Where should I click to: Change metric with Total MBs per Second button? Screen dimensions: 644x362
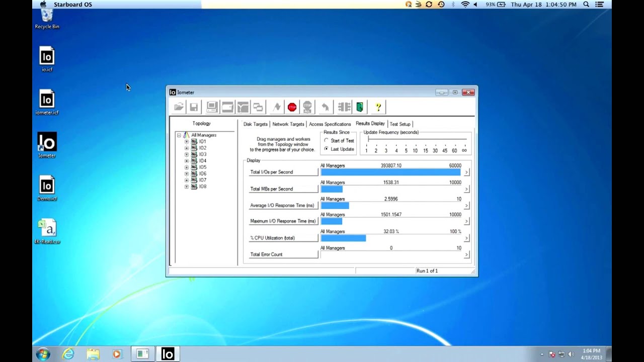[284, 189]
